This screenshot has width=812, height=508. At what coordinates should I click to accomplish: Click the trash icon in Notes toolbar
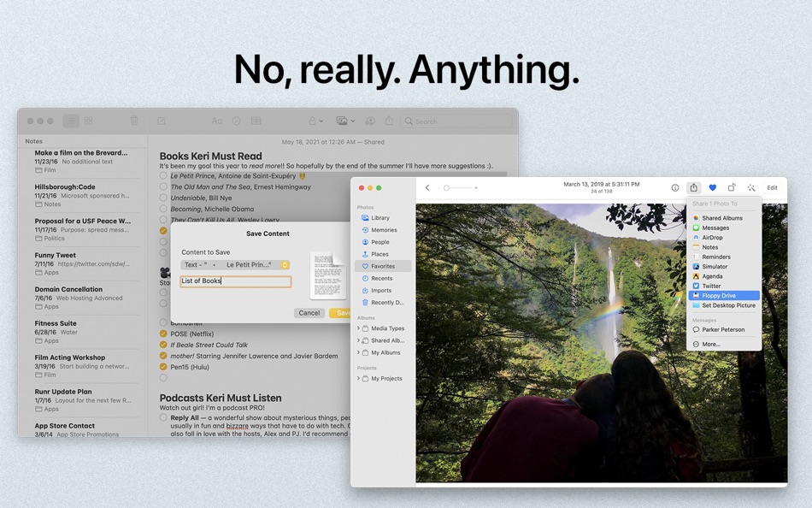(134, 121)
